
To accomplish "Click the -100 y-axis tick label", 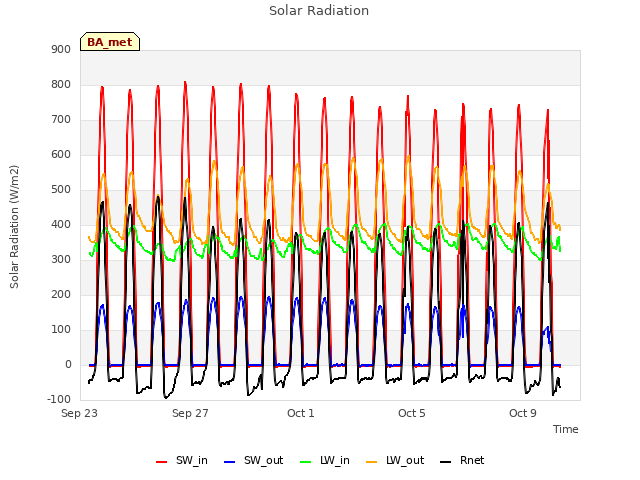I will pyautogui.click(x=59, y=400).
